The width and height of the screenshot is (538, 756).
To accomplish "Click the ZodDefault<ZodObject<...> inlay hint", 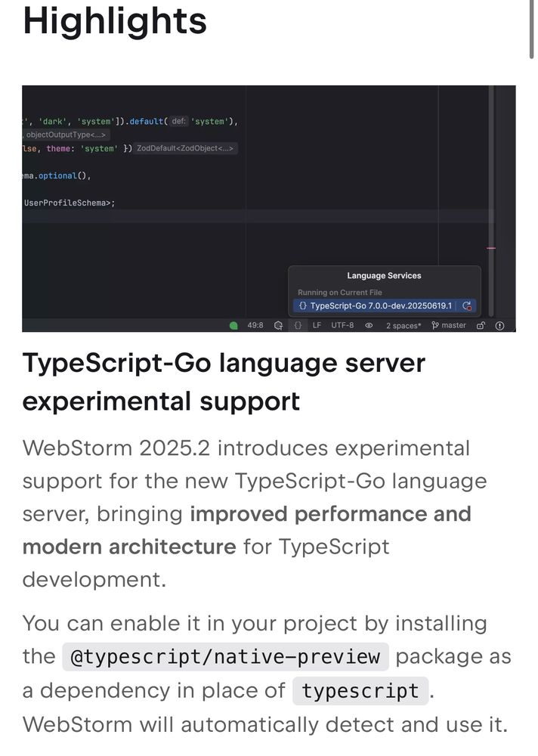I will pyautogui.click(x=184, y=148).
